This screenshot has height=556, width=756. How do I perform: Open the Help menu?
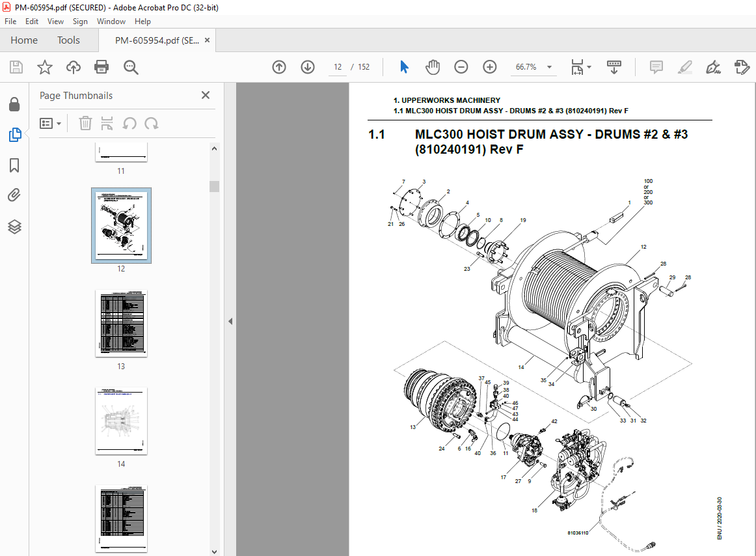click(142, 21)
